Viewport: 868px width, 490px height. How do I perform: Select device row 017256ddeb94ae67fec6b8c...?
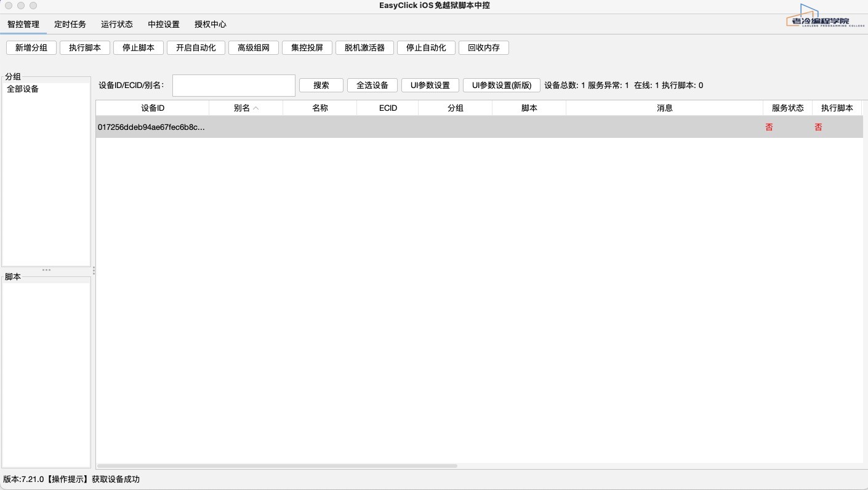(480, 127)
